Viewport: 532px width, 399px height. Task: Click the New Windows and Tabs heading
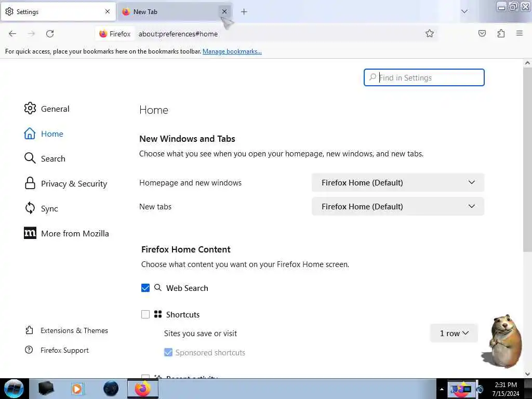coord(187,139)
